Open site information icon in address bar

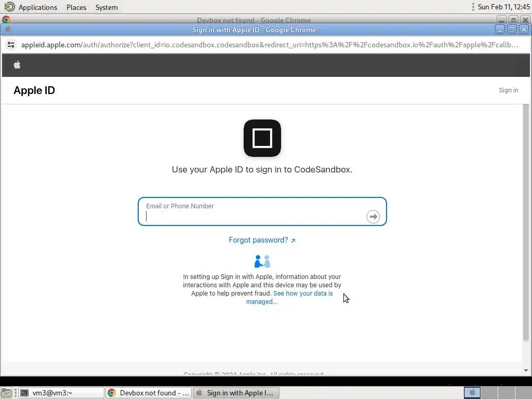[11, 45]
